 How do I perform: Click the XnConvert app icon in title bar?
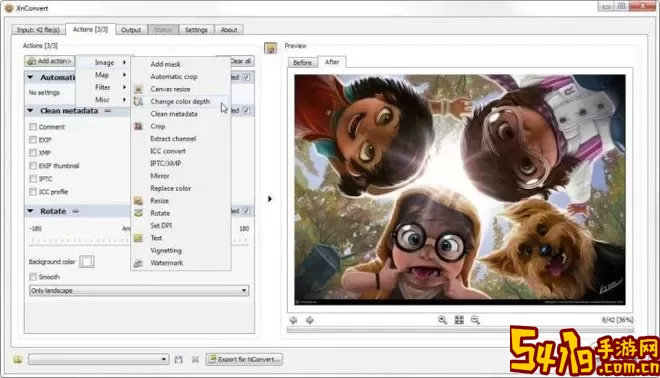pyautogui.click(x=9, y=8)
